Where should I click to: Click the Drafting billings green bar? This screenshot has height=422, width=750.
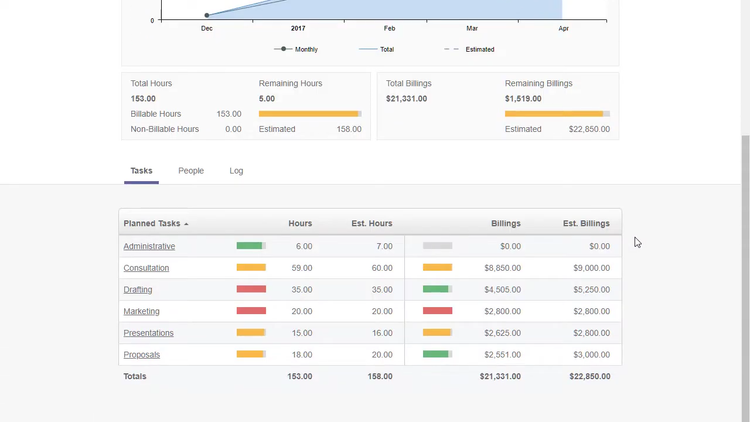point(437,289)
